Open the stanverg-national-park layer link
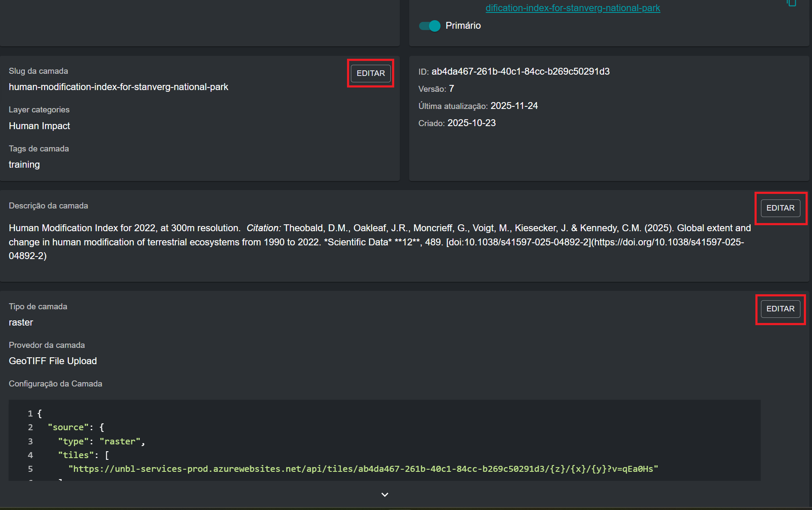812x510 pixels. tap(572, 8)
